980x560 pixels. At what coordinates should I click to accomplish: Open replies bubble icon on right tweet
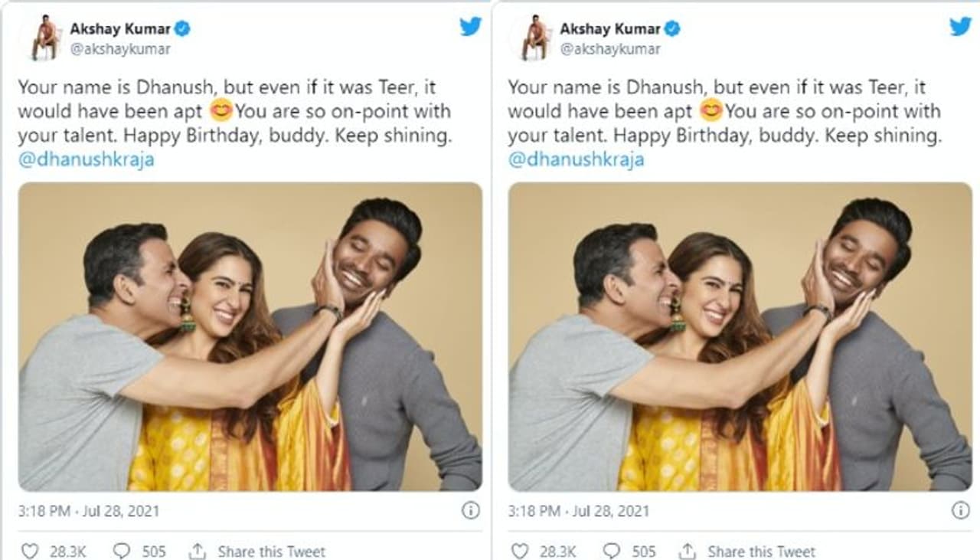pos(612,551)
